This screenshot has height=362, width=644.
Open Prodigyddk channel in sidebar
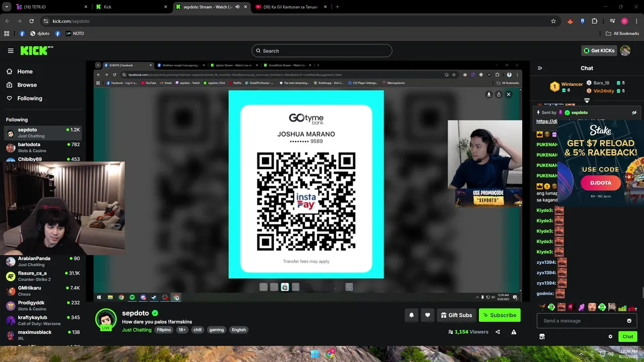pyautogui.click(x=43, y=306)
